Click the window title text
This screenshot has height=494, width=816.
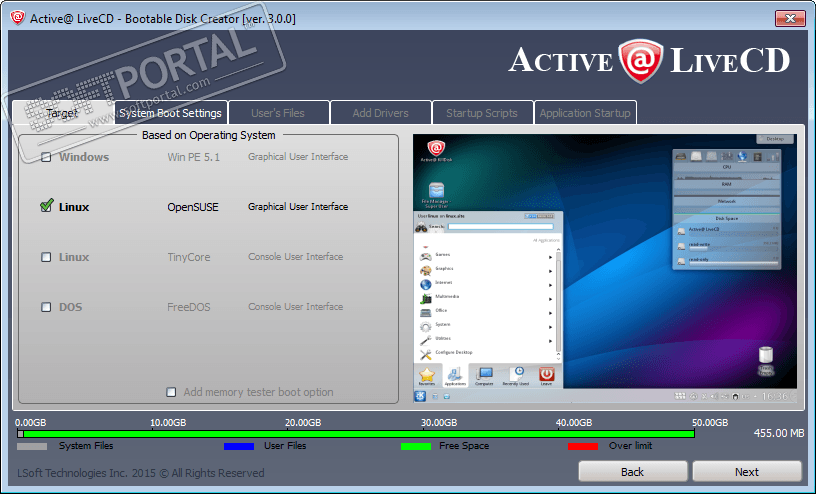pos(163,19)
